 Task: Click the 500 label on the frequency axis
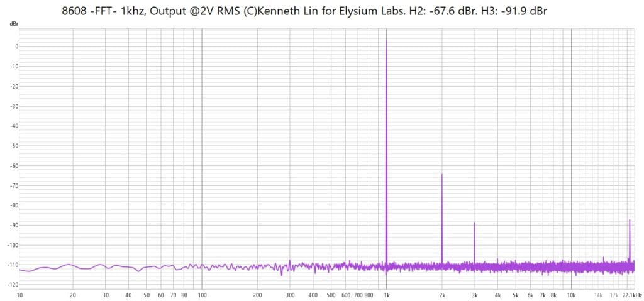point(331,295)
